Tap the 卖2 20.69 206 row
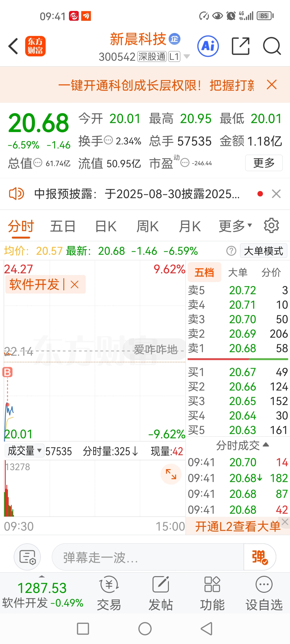This screenshot has width=290, height=644. point(238,334)
